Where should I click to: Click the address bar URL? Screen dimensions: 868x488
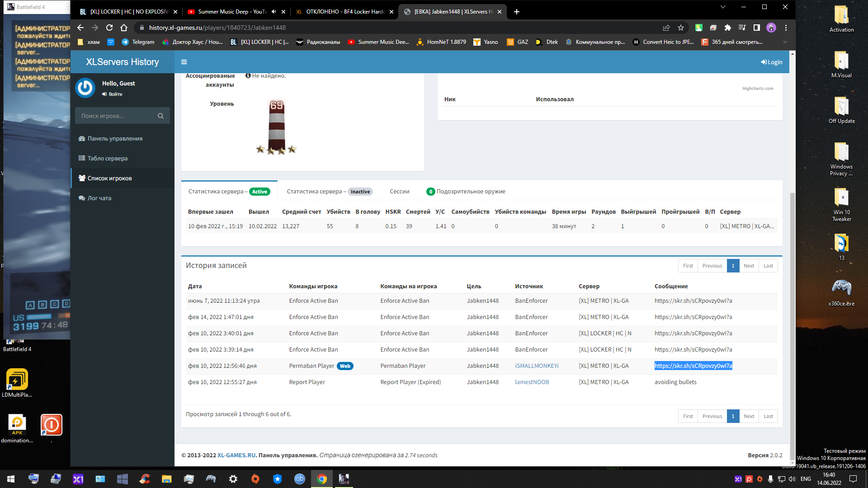point(217,28)
